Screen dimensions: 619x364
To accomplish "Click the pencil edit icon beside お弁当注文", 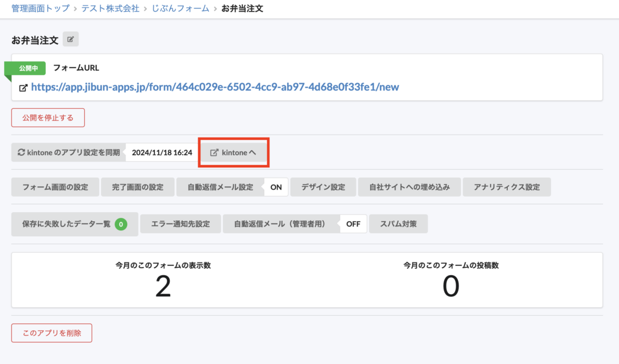I will [70, 39].
